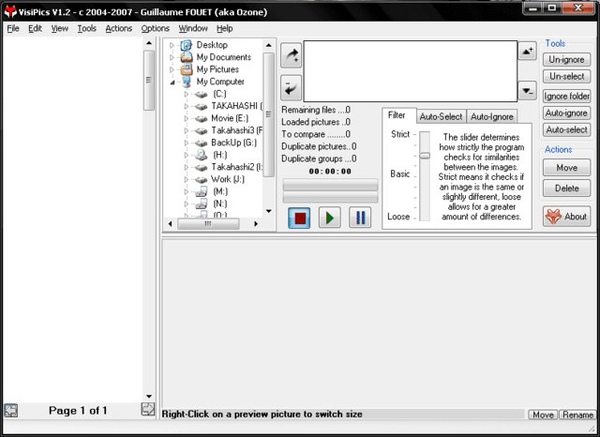Image resolution: width=600 pixels, height=437 pixels.
Task: Click the large Move button under Actions
Action: [x=567, y=168]
